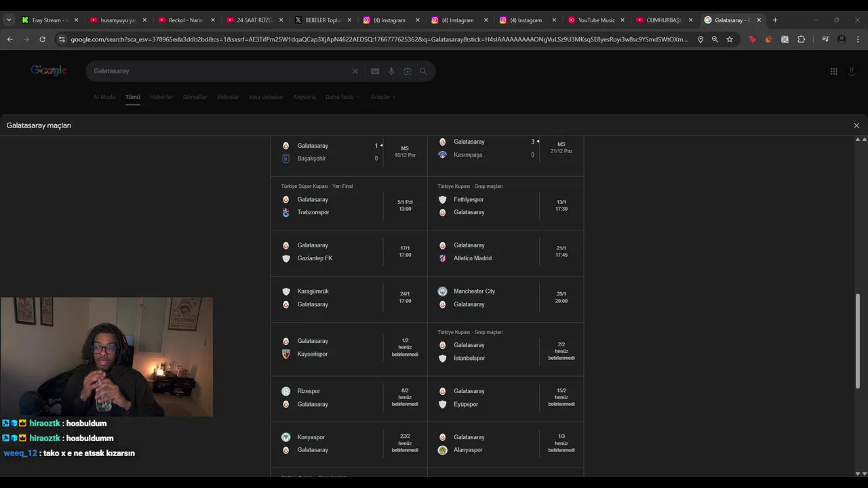Click the browser address bar URL

click(x=378, y=39)
